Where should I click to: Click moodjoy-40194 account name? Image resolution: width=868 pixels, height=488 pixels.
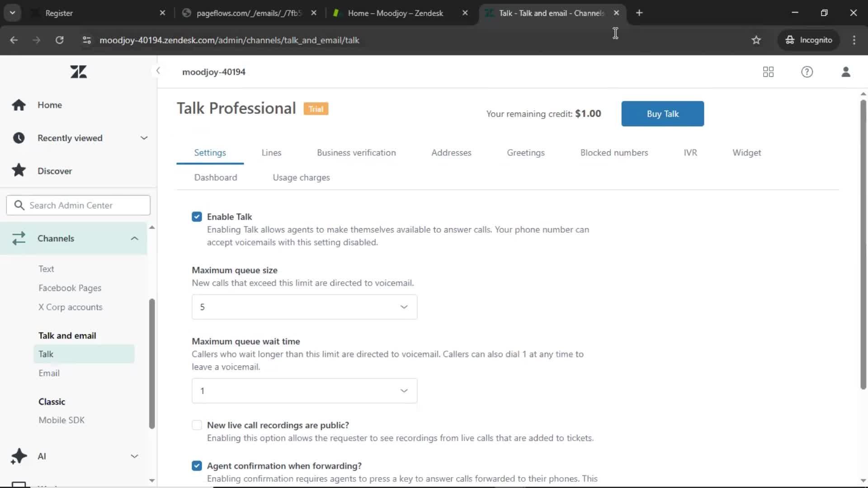pos(214,72)
